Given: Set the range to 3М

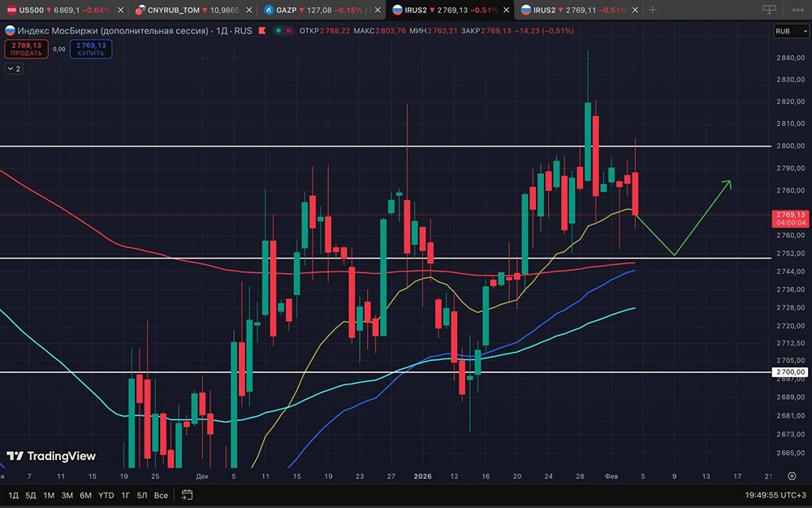Looking at the screenshot, I should coord(67,495).
